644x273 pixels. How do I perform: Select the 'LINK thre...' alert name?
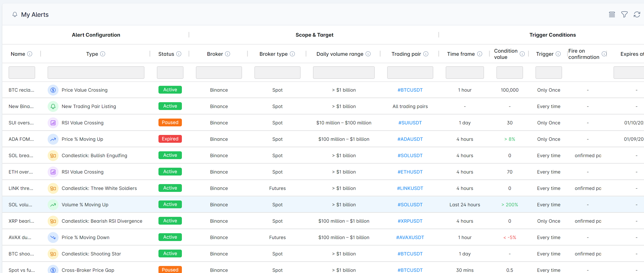point(21,188)
